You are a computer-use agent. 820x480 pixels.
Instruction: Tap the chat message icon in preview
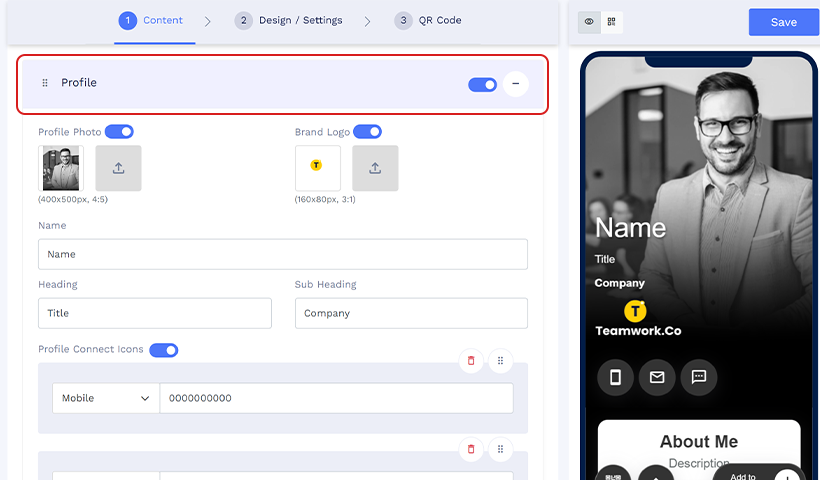point(699,377)
